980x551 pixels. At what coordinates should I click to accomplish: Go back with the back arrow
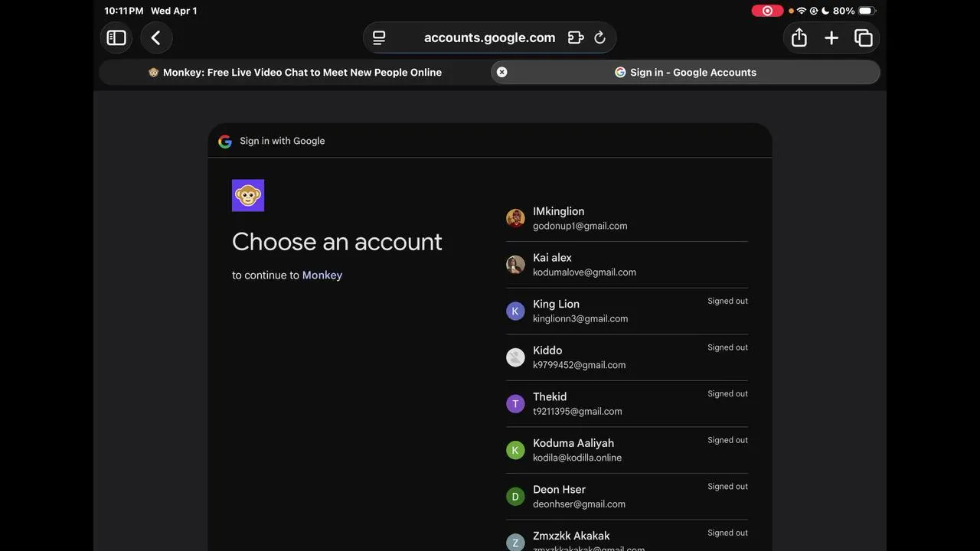155,37
